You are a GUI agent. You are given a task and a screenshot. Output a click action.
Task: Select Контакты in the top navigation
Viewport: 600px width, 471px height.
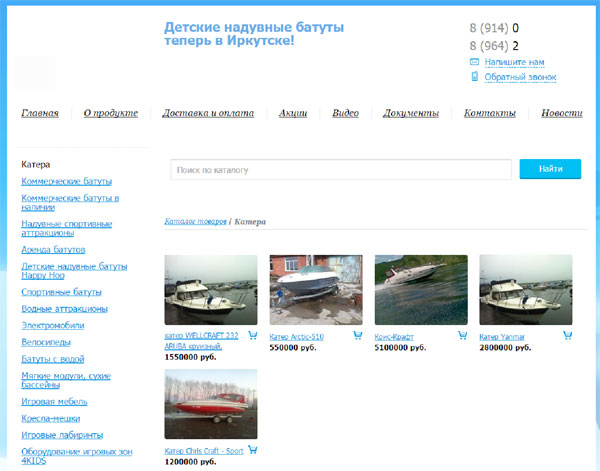[490, 113]
